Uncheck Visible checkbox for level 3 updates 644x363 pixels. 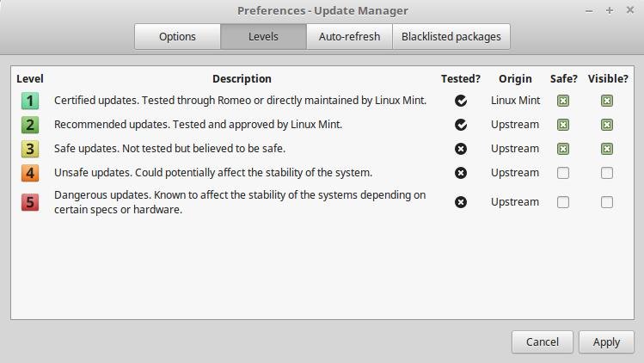(x=607, y=149)
